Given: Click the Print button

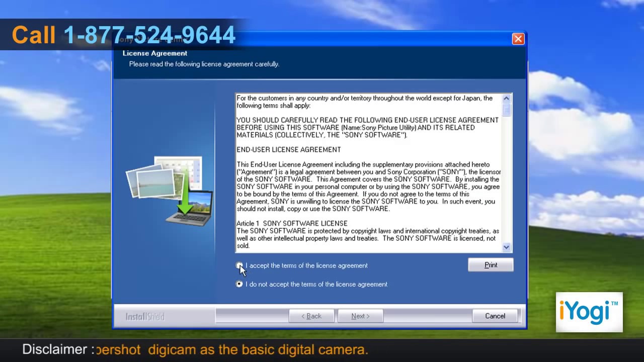Looking at the screenshot, I should 491,265.
